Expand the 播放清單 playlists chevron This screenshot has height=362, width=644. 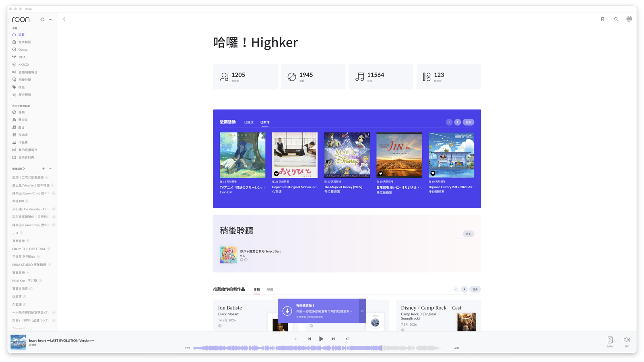[24, 169]
